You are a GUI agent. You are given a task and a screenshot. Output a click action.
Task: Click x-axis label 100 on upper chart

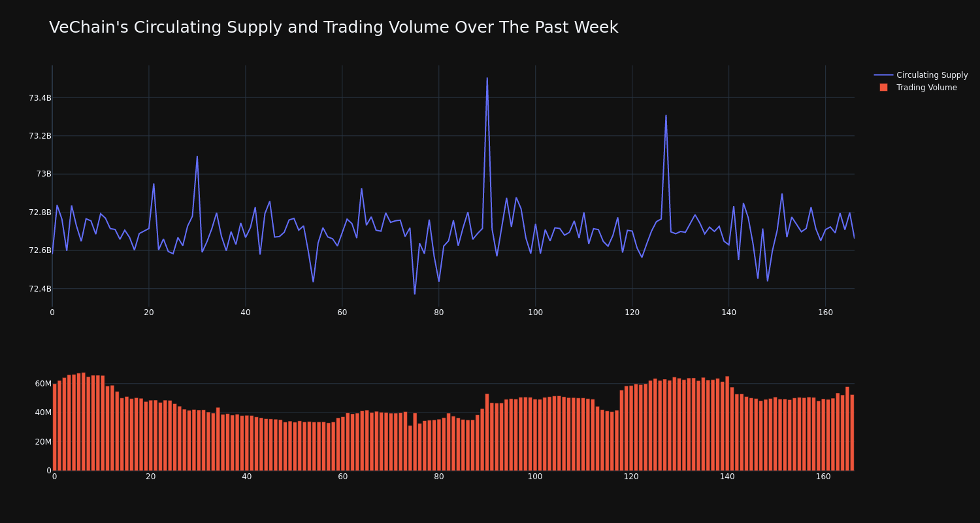(535, 312)
